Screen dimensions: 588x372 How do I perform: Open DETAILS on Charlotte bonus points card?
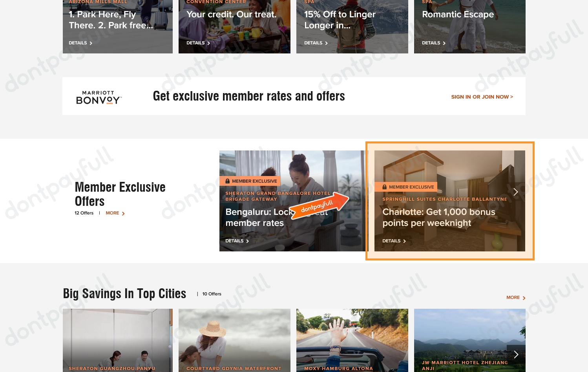coord(394,241)
